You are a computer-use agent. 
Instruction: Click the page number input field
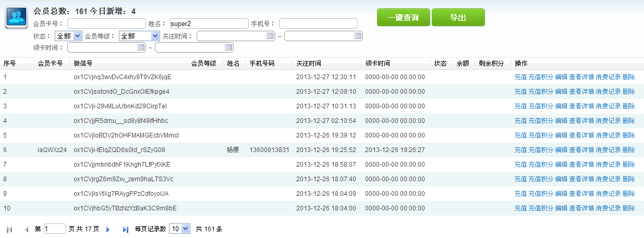click(x=55, y=229)
